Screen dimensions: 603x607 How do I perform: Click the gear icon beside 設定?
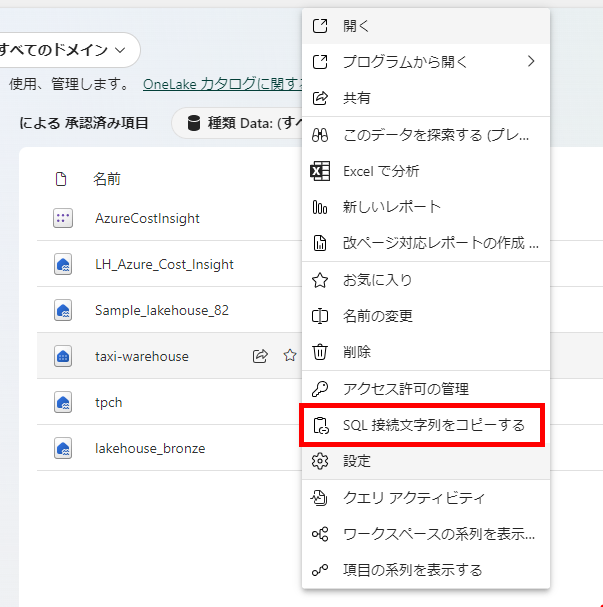click(320, 461)
